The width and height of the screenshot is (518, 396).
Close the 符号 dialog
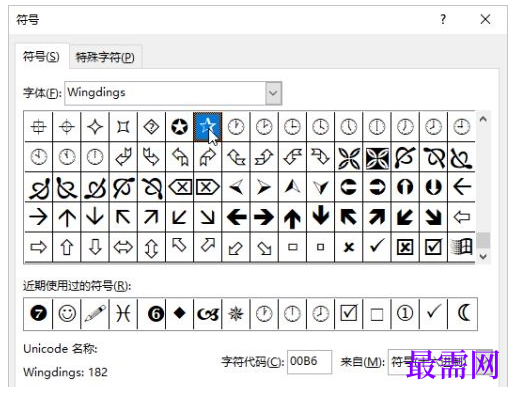(x=485, y=19)
